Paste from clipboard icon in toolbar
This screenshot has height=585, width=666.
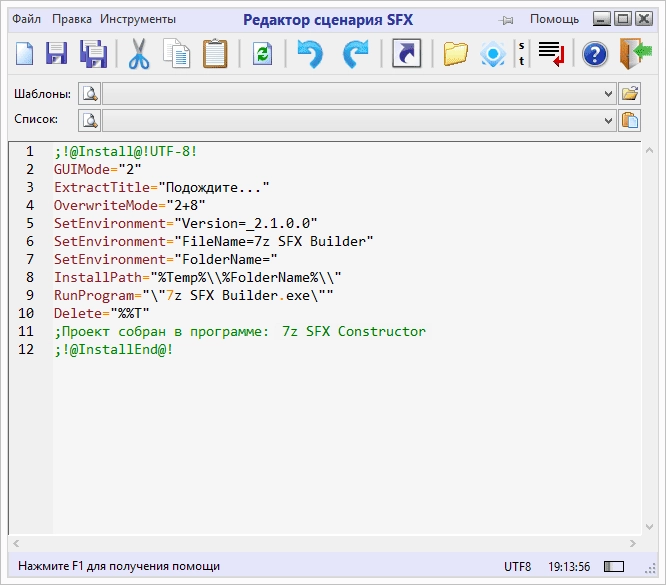[x=215, y=54]
